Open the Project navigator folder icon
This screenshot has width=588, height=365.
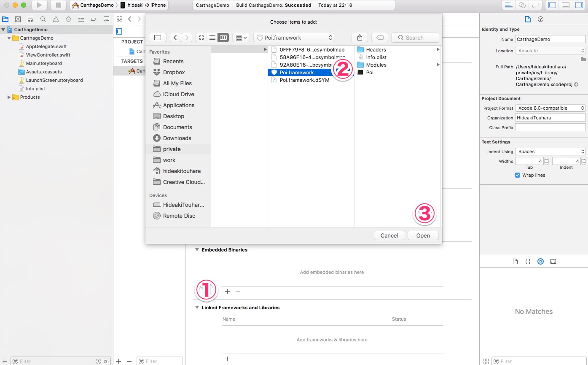tap(5, 19)
